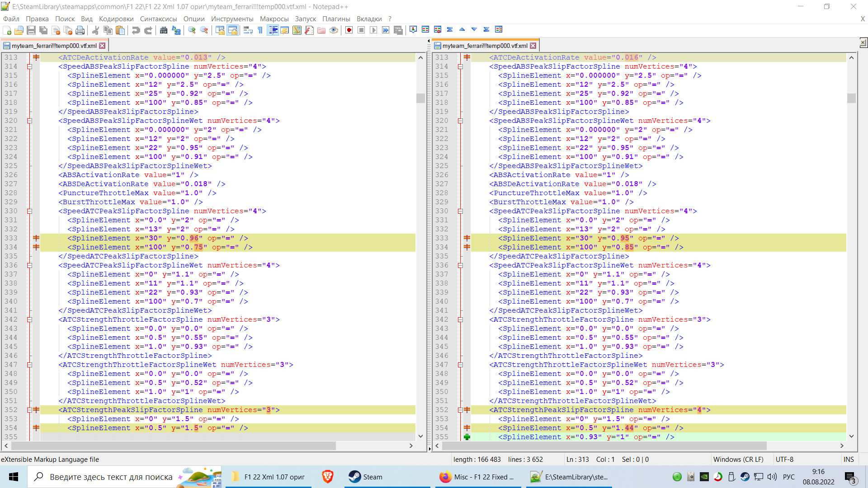This screenshot has height=488, width=868.
Task: Toggle synchronized horizontal scrolling
Action: click(232, 30)
